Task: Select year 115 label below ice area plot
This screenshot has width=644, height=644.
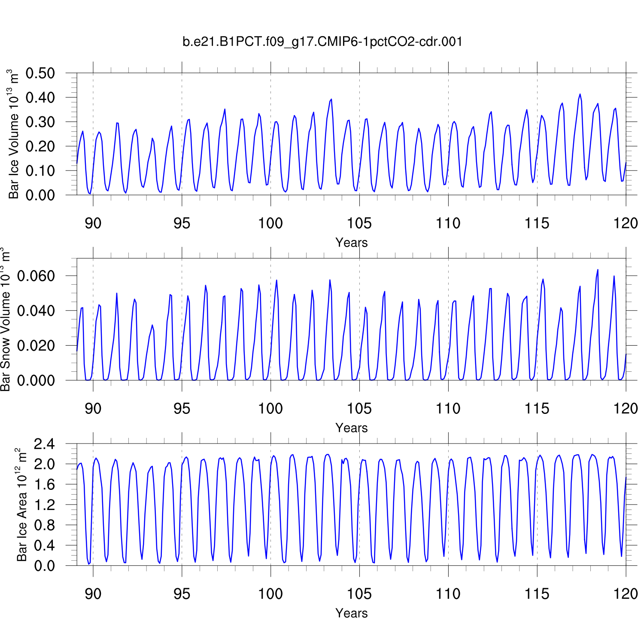Action: click(x=537, y=594)
